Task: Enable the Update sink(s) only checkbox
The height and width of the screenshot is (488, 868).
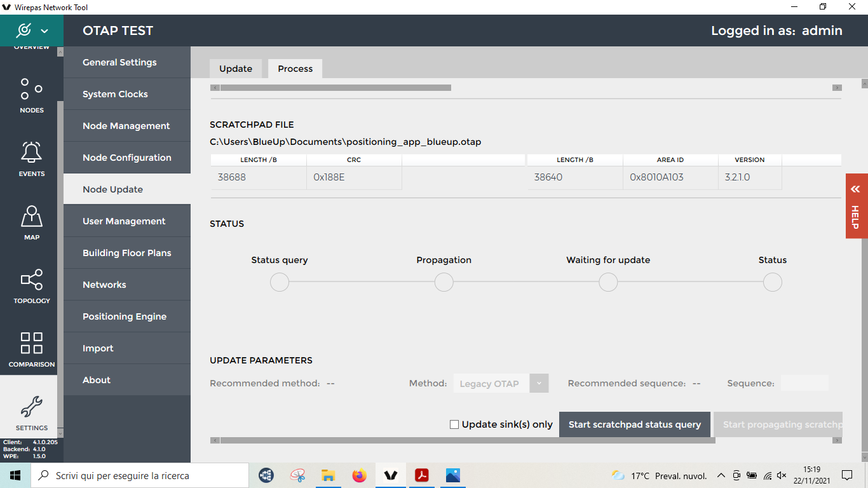Action: coord(454,424)
